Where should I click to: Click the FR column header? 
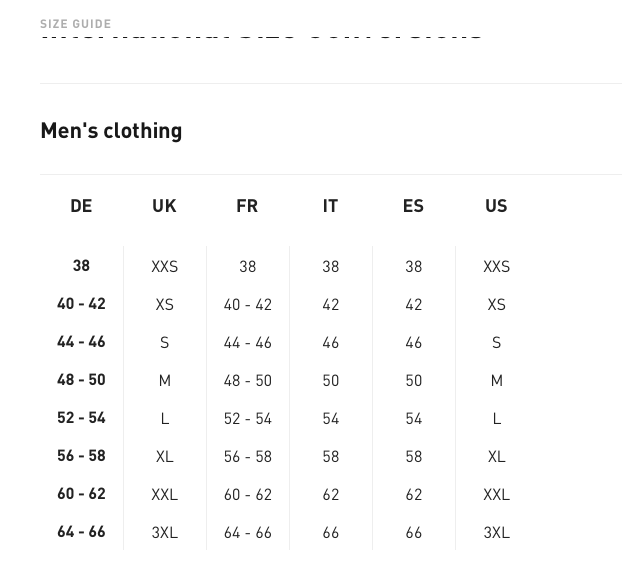247,206
